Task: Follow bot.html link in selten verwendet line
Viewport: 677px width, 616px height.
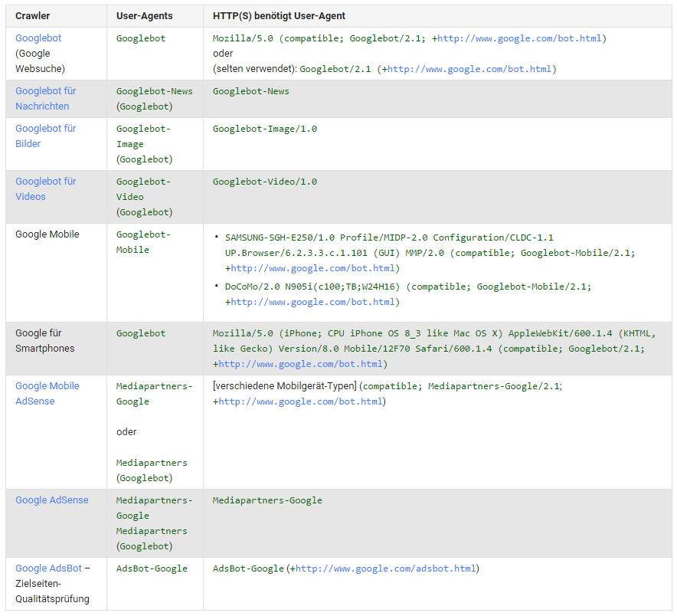Action: tap(469, 69)
